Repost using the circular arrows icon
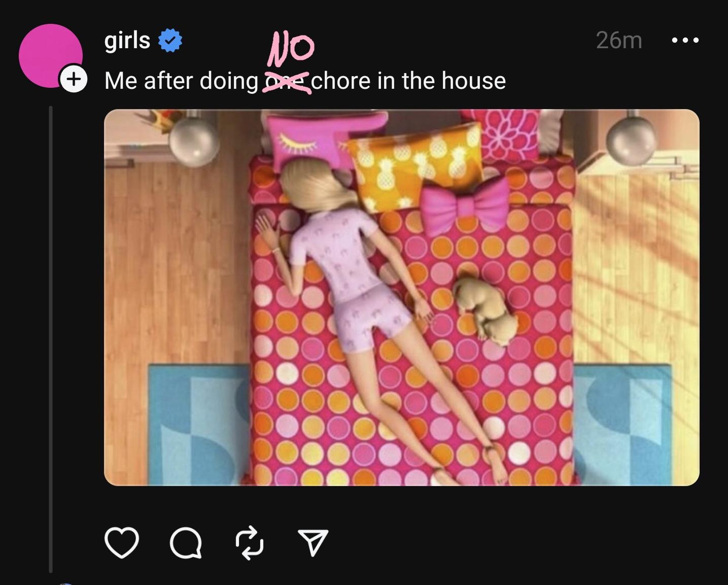Screen dimensions: 728x585 [250, 543]
